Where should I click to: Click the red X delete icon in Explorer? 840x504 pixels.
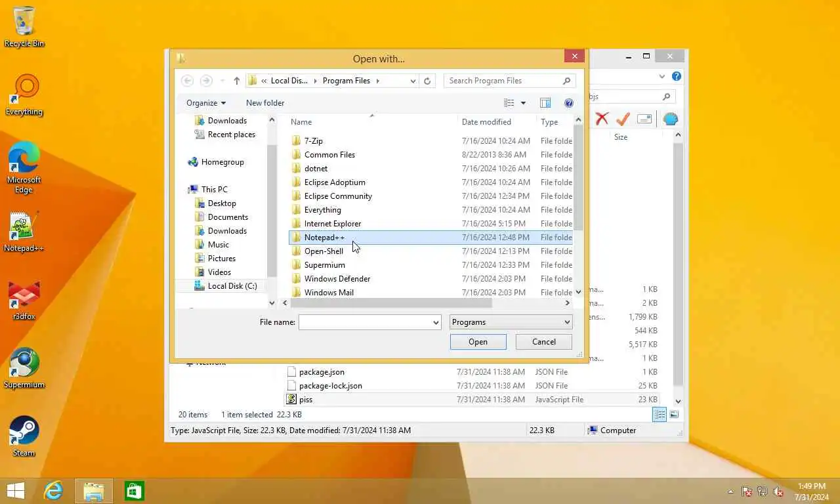tap(602, 119)
